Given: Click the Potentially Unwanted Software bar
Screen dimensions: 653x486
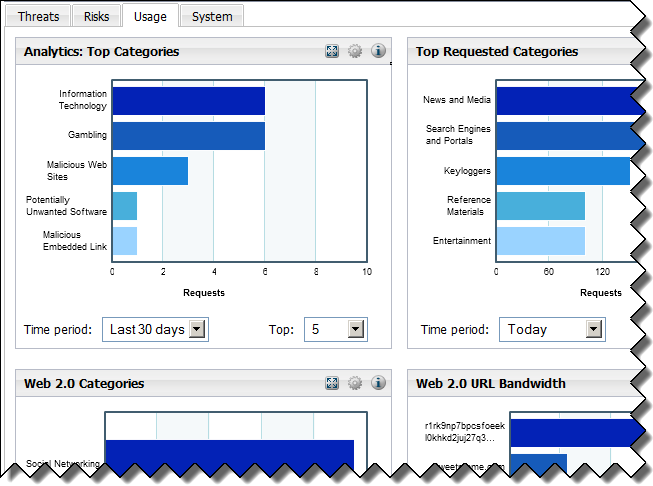Looking at the screenshot, I should [x=125, y=206].
